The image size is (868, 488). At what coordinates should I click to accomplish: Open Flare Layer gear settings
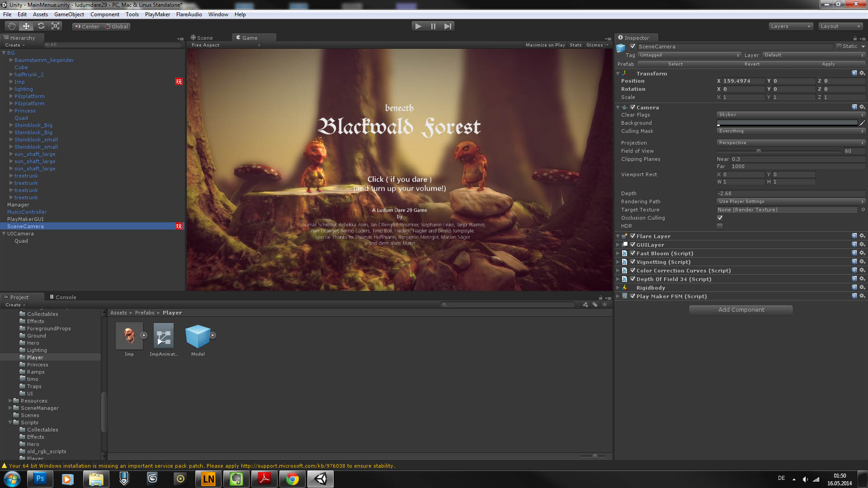pos(862,236)
